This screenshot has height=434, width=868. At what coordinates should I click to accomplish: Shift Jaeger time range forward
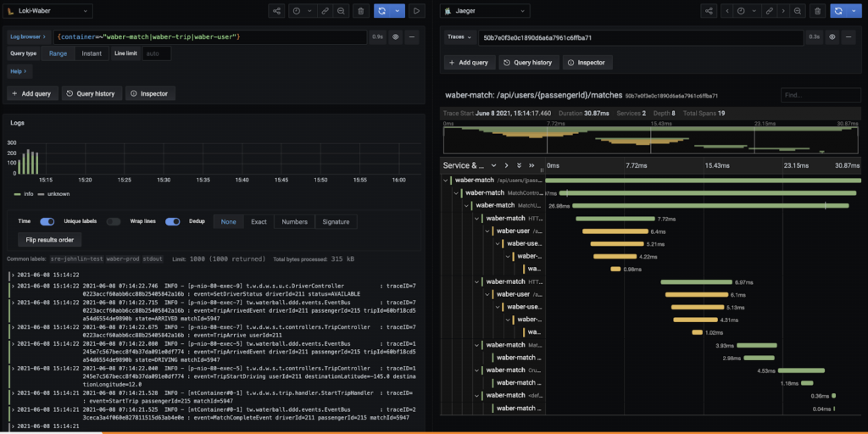pos(782,10)
